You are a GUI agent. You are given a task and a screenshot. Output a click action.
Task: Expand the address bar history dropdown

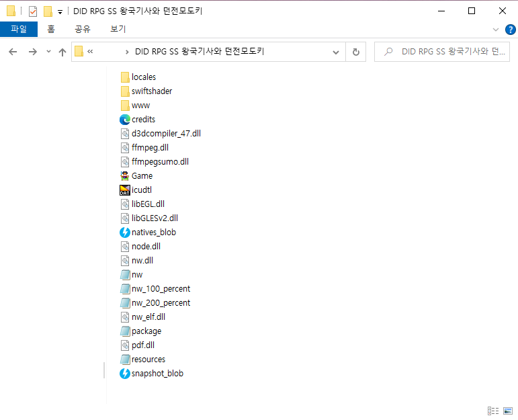tap(337, 52)
